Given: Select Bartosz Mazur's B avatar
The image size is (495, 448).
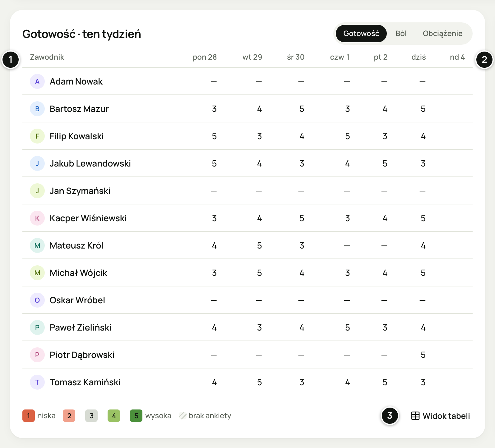Looking at the screenshot, I should [37, 109].
